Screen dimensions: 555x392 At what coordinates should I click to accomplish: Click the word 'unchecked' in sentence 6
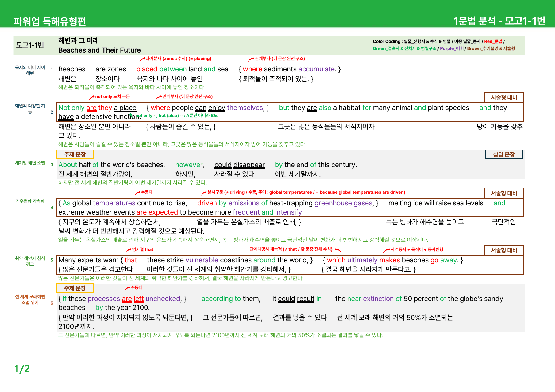point(163,299)
